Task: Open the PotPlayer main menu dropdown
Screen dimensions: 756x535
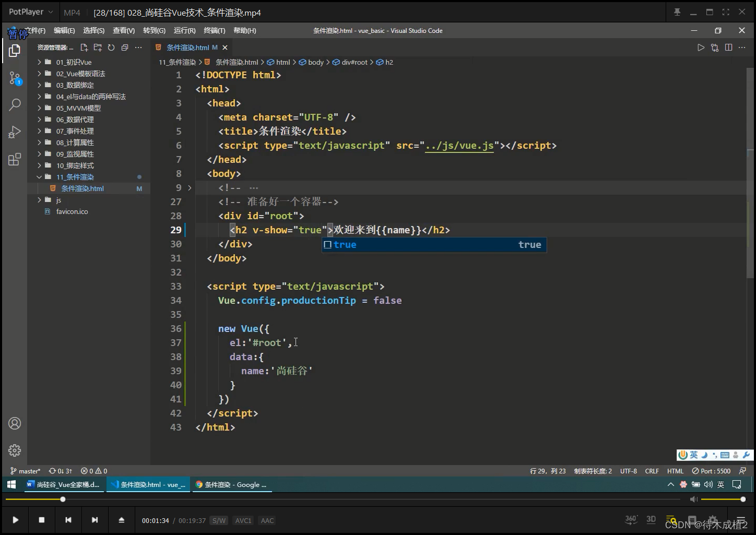Action: tap(31, 12)
